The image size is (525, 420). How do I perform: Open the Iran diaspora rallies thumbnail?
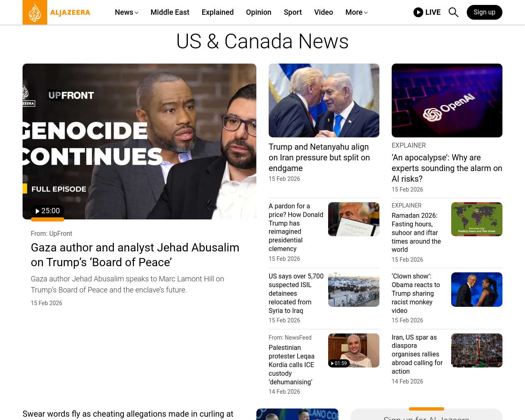coord(477,350)
